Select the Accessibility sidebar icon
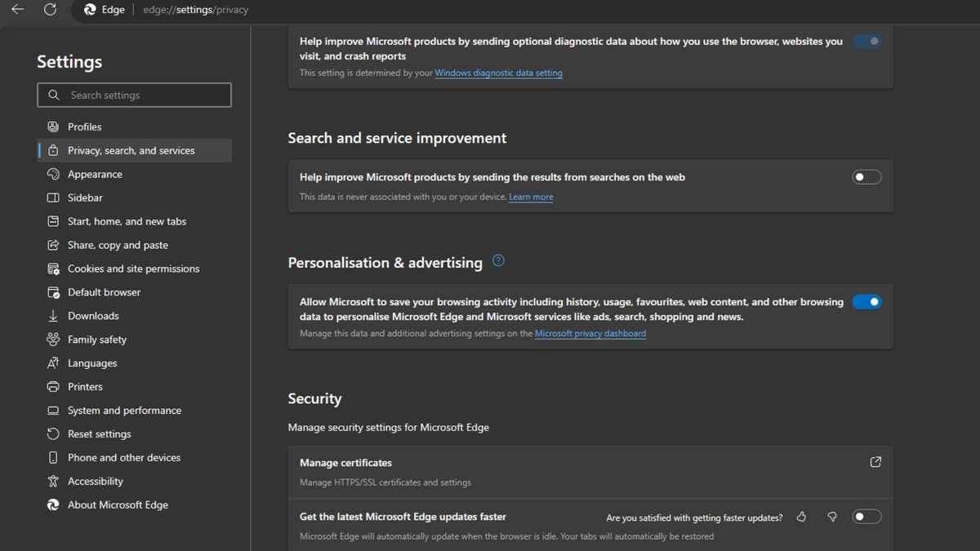Viewport: 980px width, 551px height. click(x=52, y=481)
